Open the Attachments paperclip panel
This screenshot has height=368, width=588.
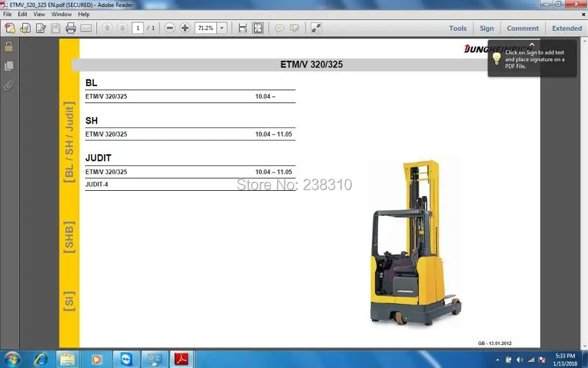point(9,85)
